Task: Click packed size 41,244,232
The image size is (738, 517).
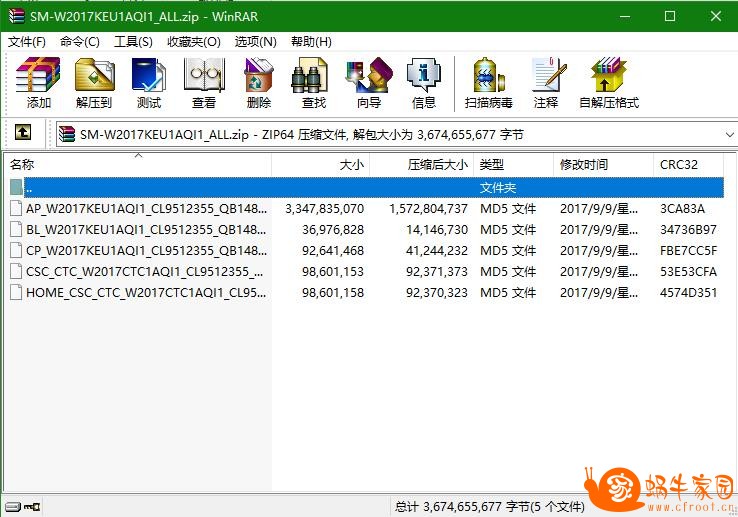Action: click(437, 250)
